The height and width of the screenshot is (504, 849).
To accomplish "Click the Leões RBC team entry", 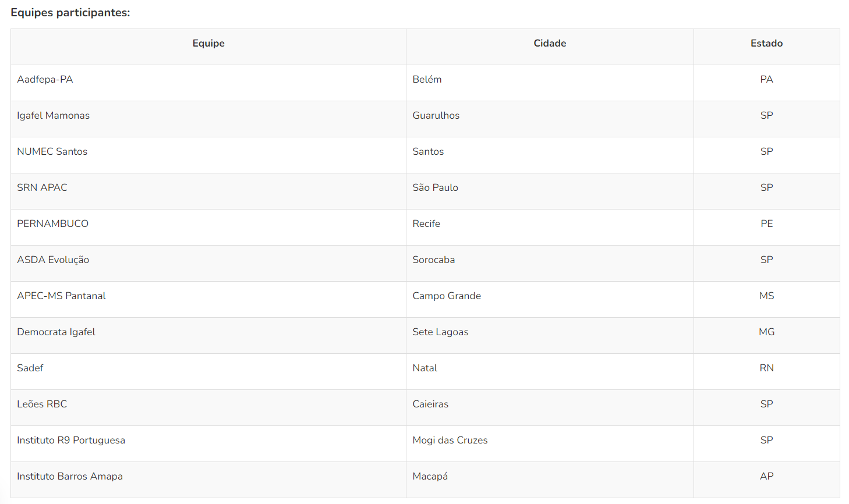I will tap(42, 404).
